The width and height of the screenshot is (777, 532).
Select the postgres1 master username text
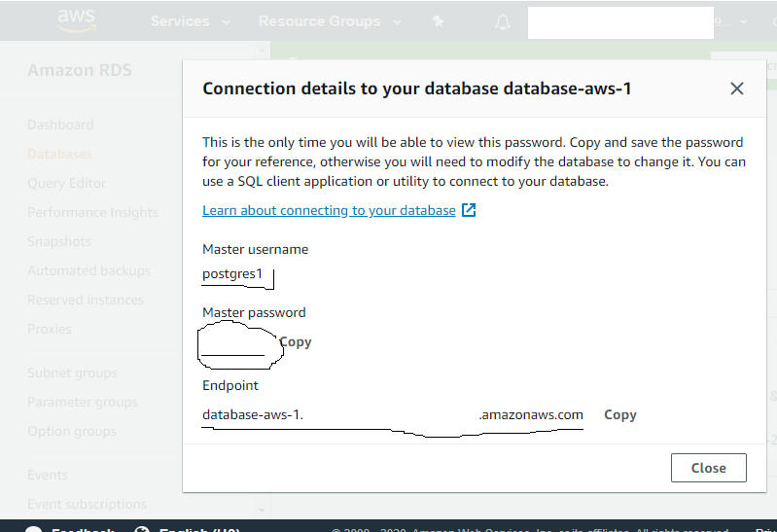[231, 273]
